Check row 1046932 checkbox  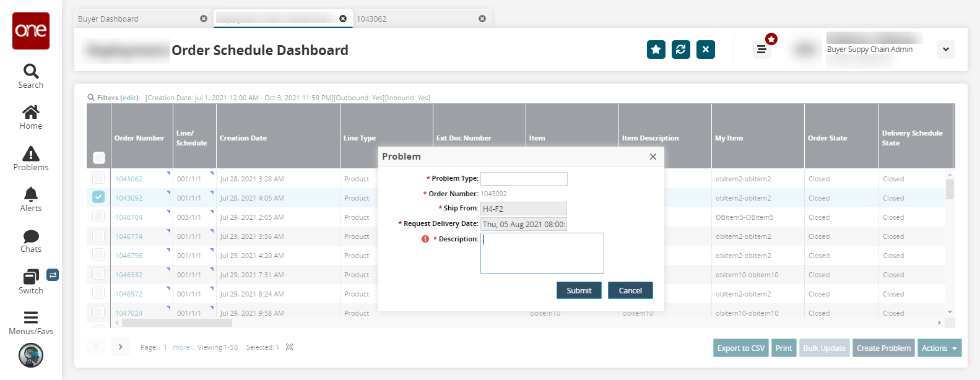(x=98, y=274)
